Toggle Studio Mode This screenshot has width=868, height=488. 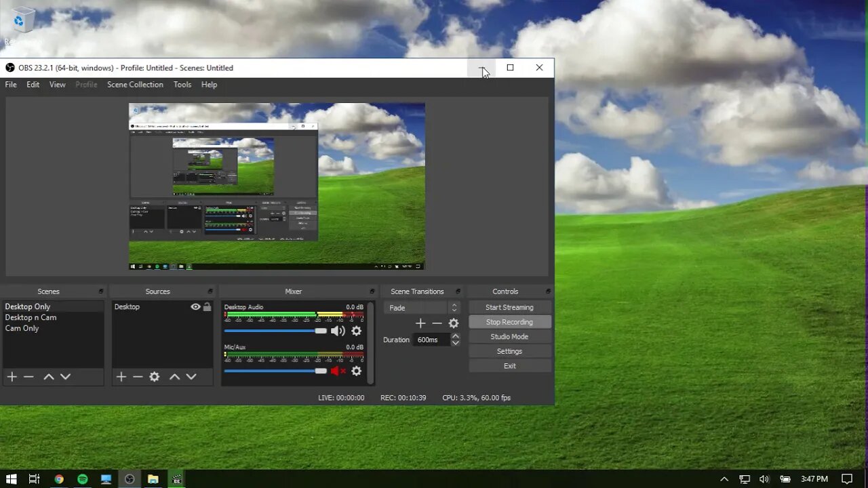click(509, 337)
